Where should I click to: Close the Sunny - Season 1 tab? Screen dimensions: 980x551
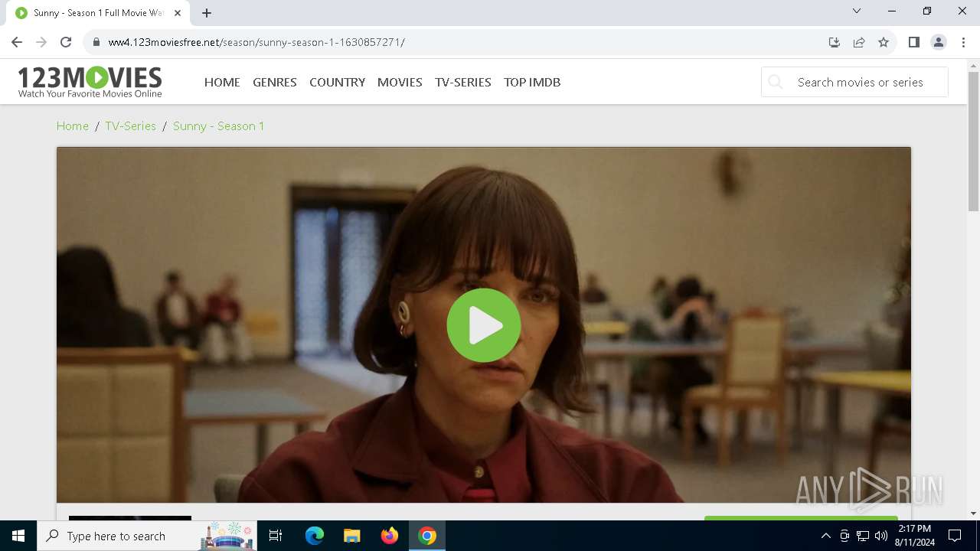[178, 13]
